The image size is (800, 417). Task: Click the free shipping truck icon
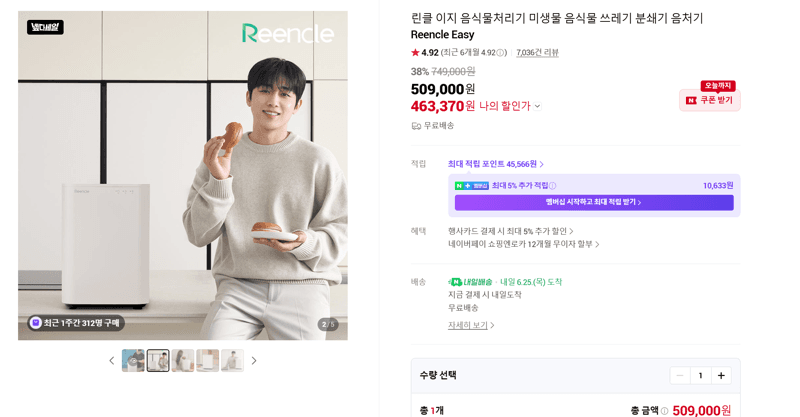pyautogui.click(x=416, y=126)
